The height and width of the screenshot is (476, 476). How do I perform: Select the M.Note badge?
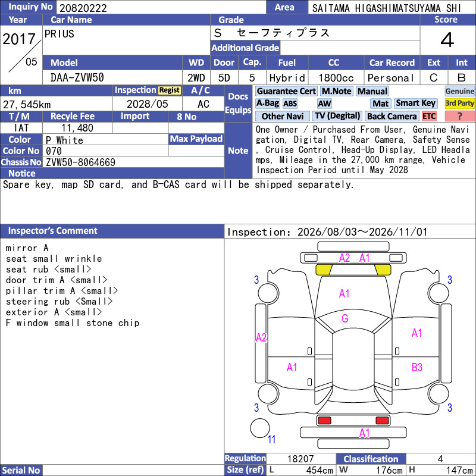[x=336, y=91]
